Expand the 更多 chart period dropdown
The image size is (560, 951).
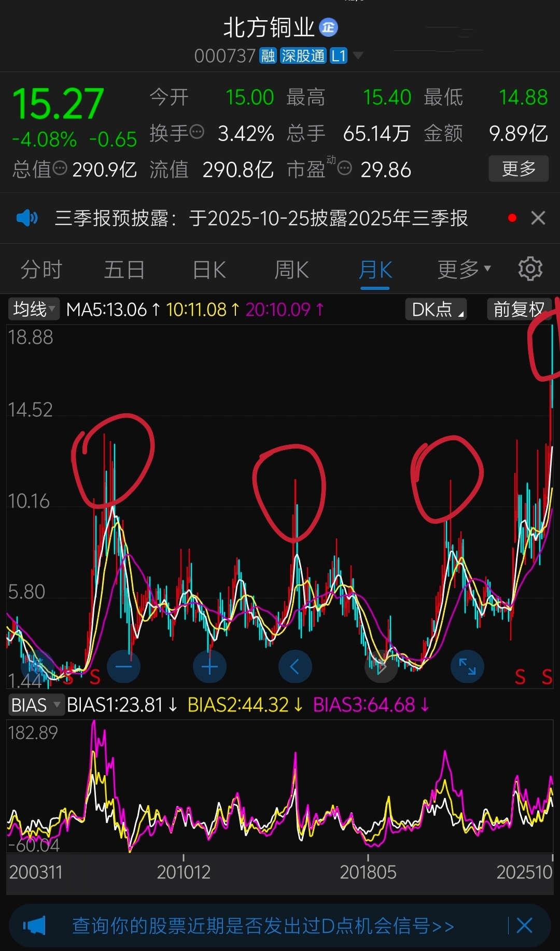464,270
